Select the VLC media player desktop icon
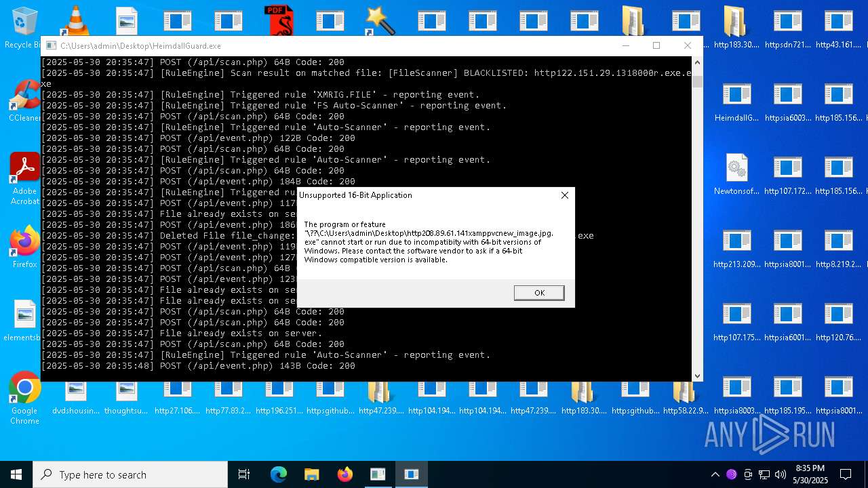 pos(75,20)
